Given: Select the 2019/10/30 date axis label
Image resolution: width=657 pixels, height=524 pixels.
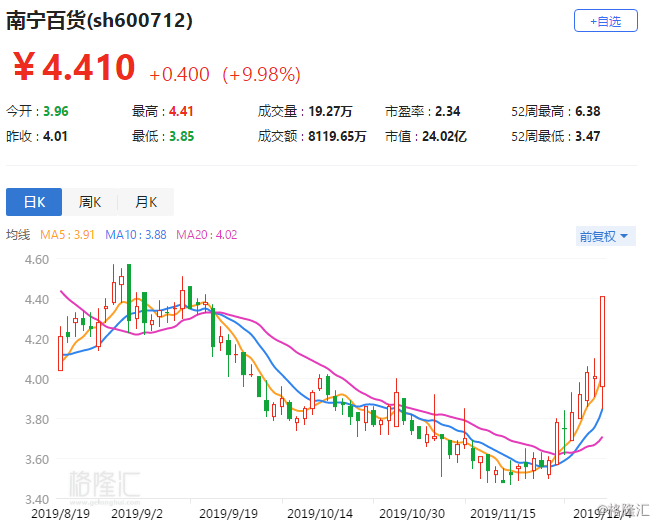Looking at the screenshot, I should 412,514.
